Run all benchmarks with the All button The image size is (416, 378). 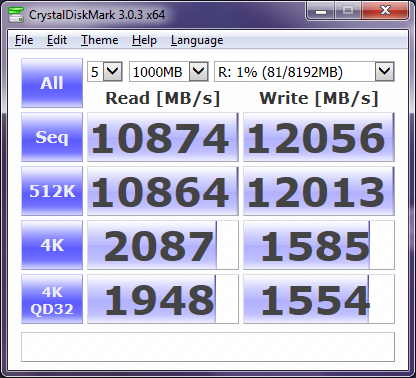[52, 83]
